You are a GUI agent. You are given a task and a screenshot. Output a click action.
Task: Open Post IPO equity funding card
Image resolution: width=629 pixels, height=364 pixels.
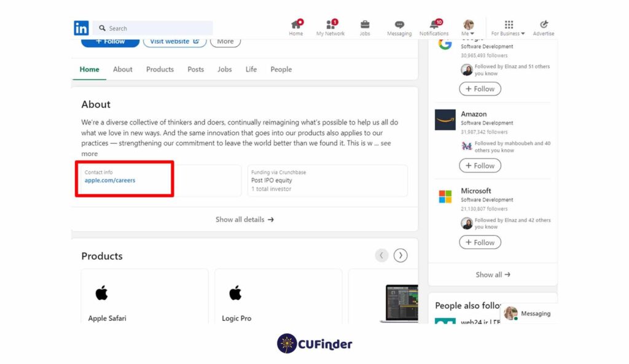[327, 180]
